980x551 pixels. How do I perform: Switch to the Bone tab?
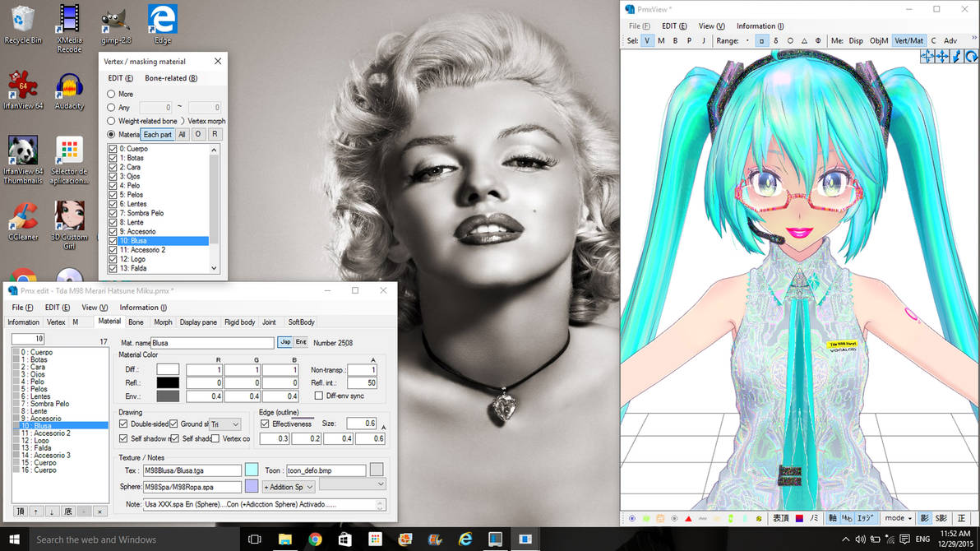(x=136, y=322)
